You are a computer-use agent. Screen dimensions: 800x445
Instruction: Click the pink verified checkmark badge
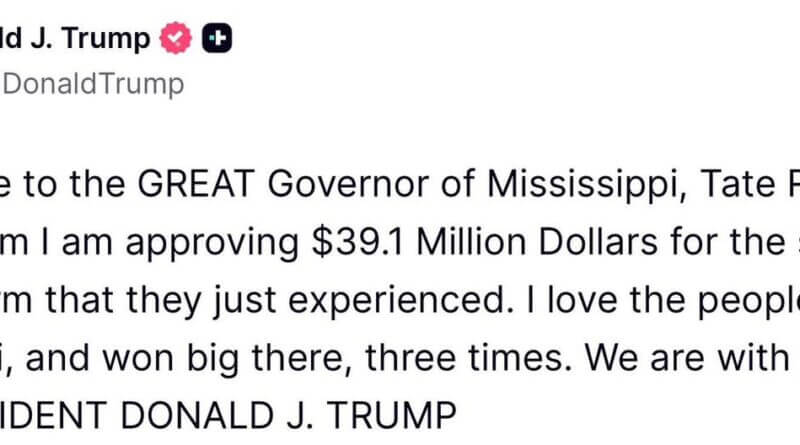click(178, 39)
